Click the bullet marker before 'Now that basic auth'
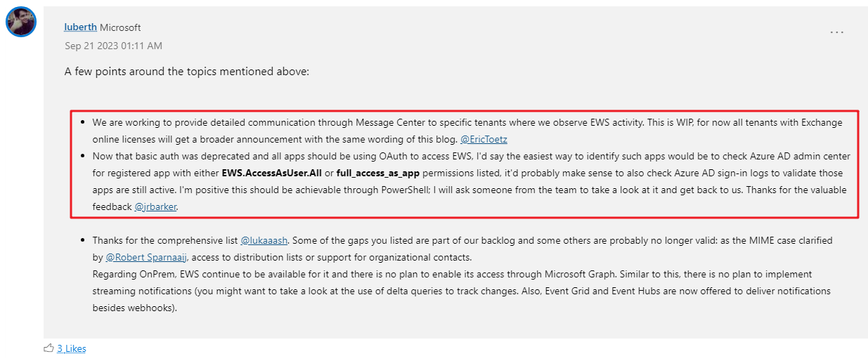The height and width of the screenshot is (361, 868). 83,156
